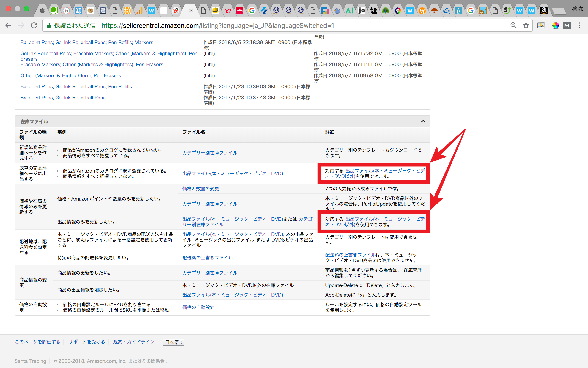Open 出品ファイル link in the Add-Delete row
This screenshot has height=368, width=588.
232,295
